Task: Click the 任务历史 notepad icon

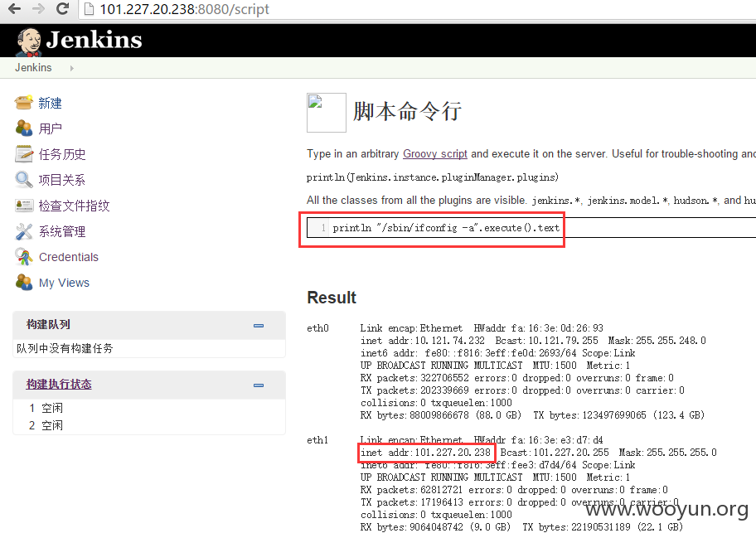Action: (x=23, y=153)
